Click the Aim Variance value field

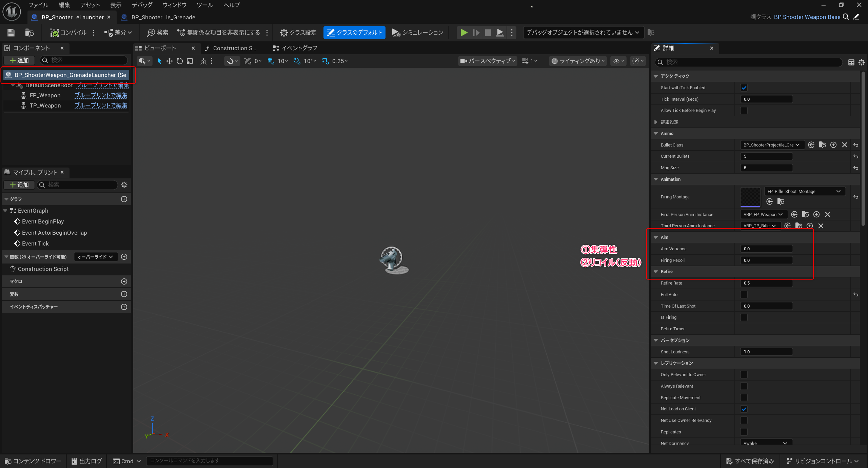point(766,249)
